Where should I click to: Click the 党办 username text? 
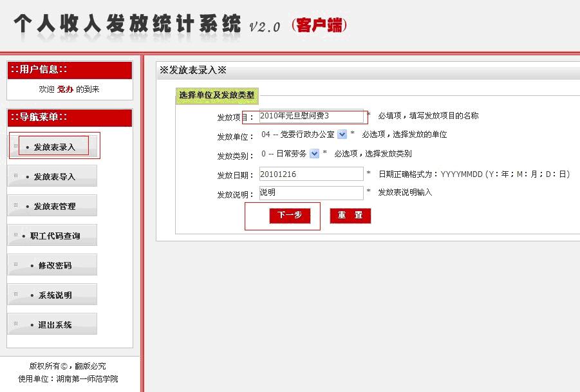pyautogui.click(x=65, y=89)
